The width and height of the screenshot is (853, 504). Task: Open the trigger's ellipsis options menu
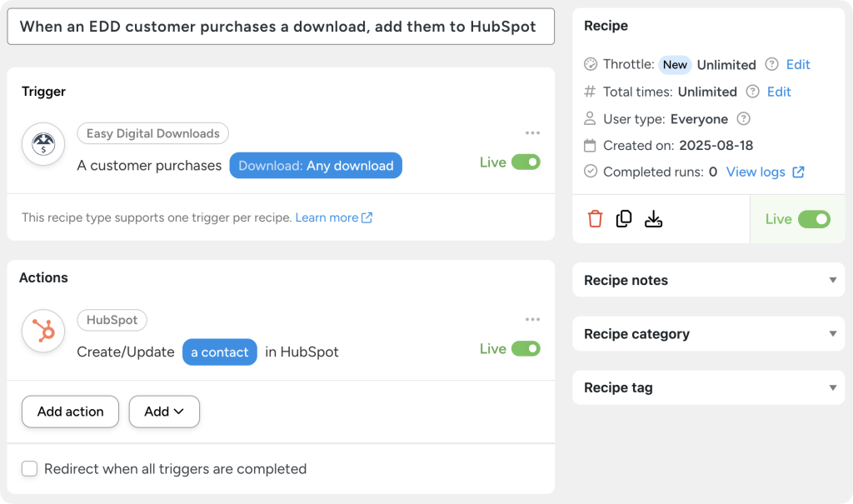[532, 132]
